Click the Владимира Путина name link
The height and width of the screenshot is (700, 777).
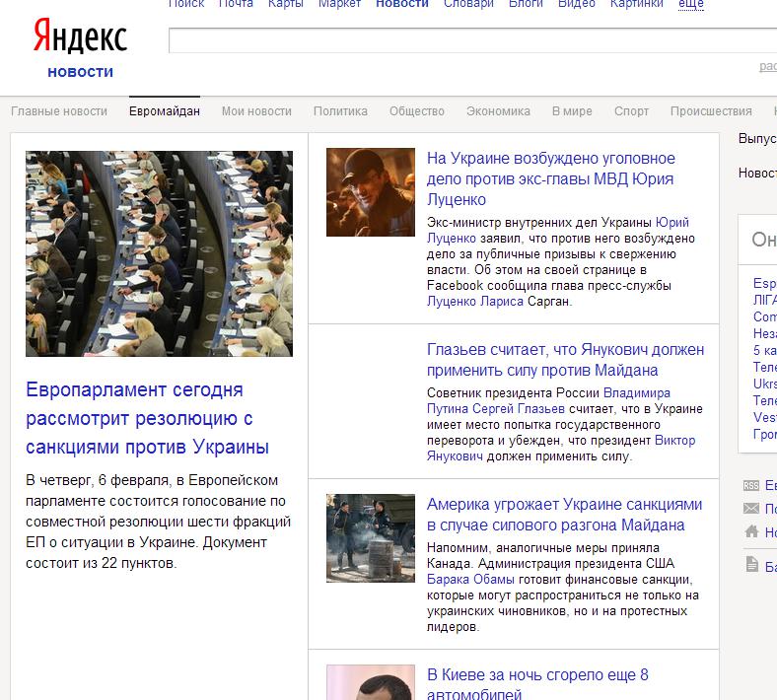tap(548, 401)
